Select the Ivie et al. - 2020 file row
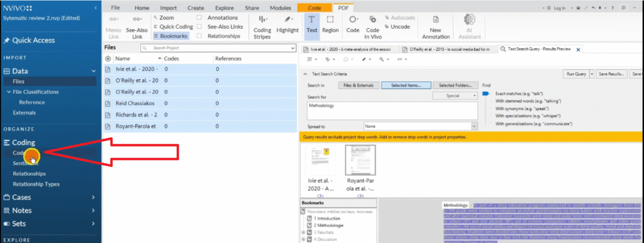 (199, 69)
